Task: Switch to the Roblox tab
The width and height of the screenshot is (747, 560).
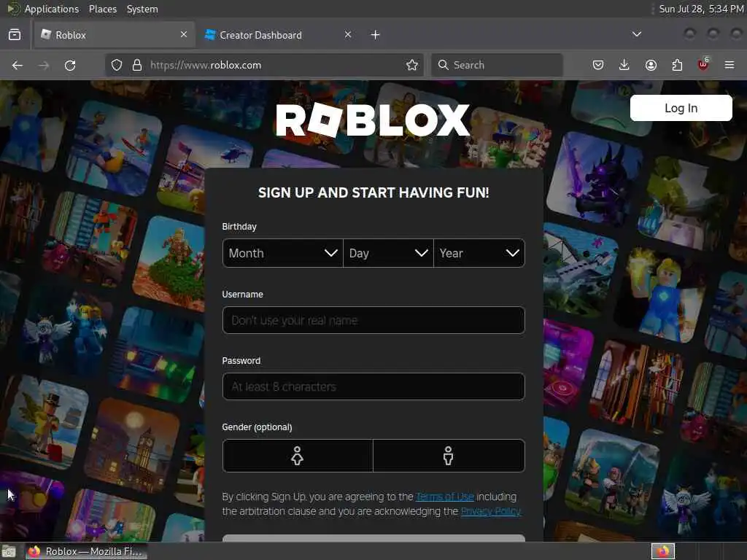Action: 115,35
